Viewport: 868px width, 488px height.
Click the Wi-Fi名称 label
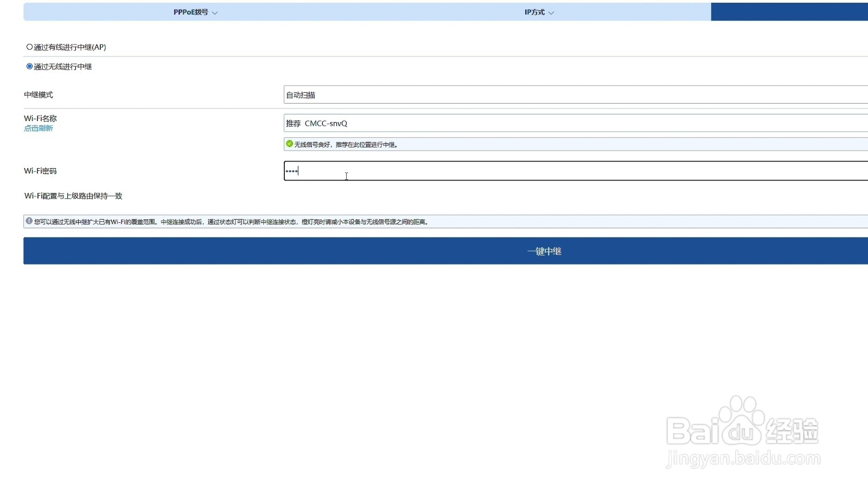pyautogui.click(x=40, y=118)
